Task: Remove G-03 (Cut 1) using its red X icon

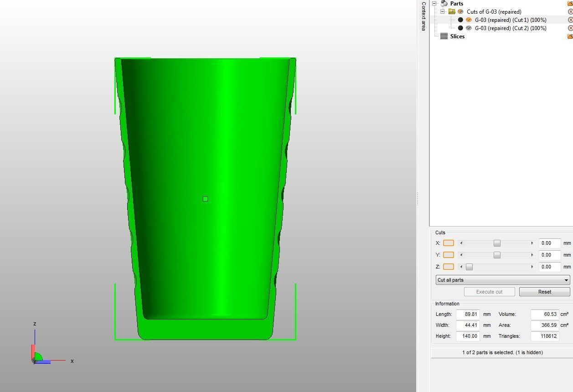Action: coord(570,20)
